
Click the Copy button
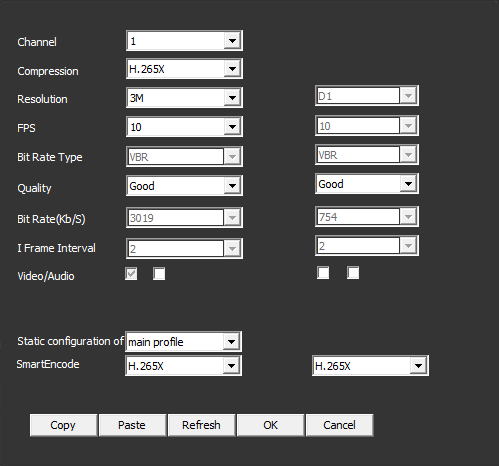coord(63,425)
